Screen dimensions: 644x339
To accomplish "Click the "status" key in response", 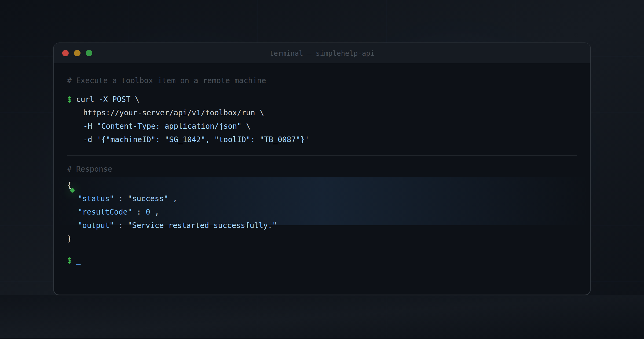I will [x=96, y=198].
